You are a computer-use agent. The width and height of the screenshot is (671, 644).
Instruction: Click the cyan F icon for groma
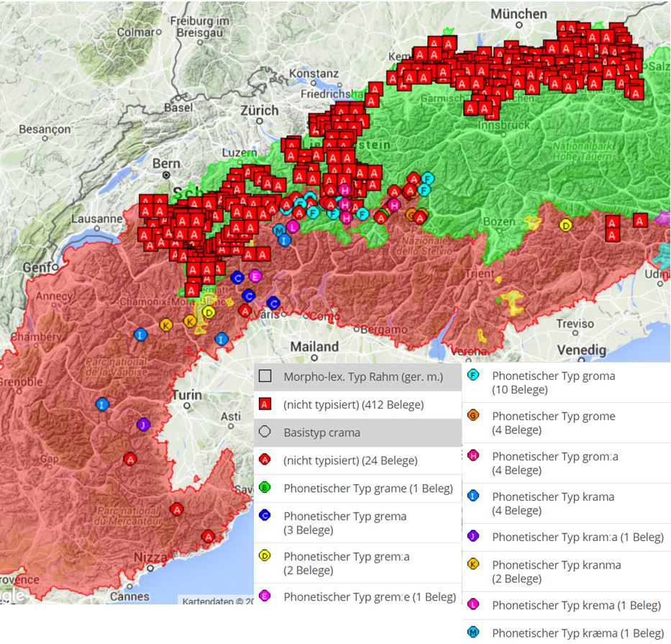click(x=473, y=375)
